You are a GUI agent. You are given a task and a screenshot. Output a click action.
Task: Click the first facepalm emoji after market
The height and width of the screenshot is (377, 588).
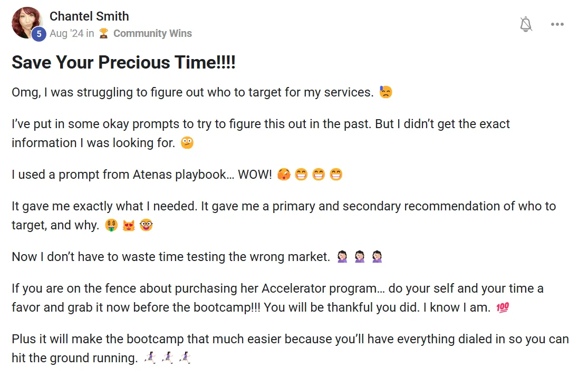[x=342, y=257]
